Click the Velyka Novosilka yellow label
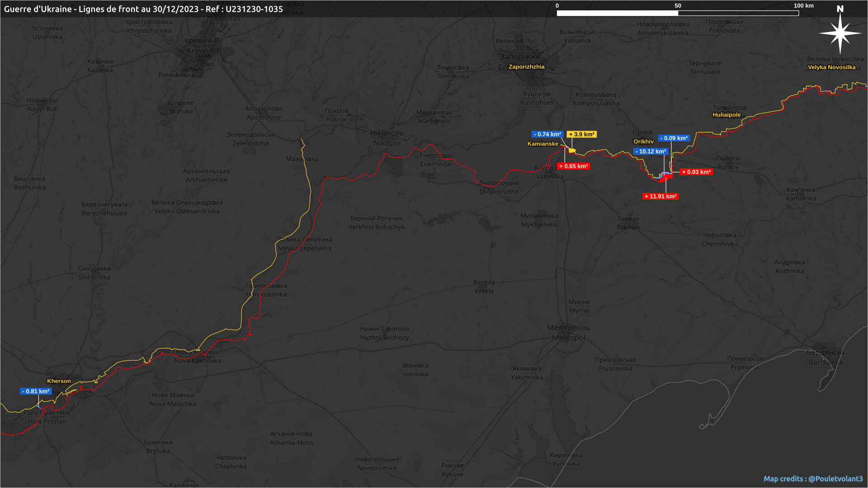Viewport: 868px width, 488px height. (x=831, y=67)
